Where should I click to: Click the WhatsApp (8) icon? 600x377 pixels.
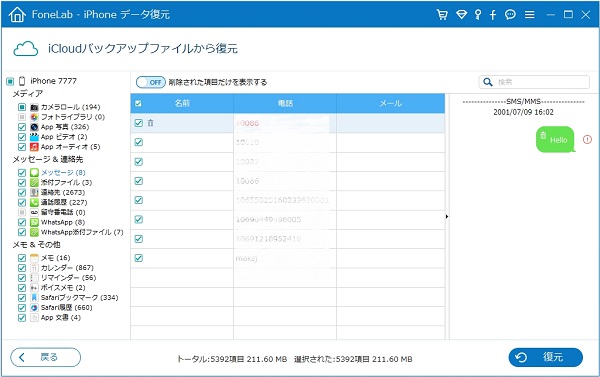34,222
